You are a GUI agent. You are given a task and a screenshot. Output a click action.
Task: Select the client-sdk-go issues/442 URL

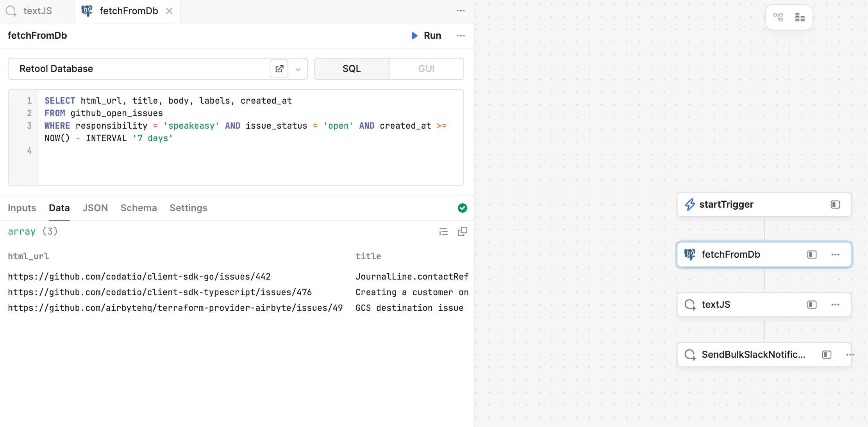point(139,277)
